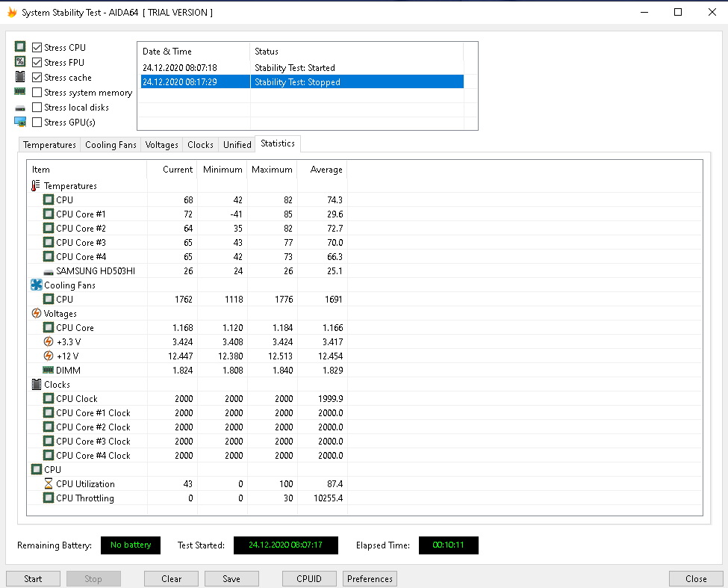Click the 'No battery' indicator
Screen dimensions: 728x588
(x=131, y=545)
